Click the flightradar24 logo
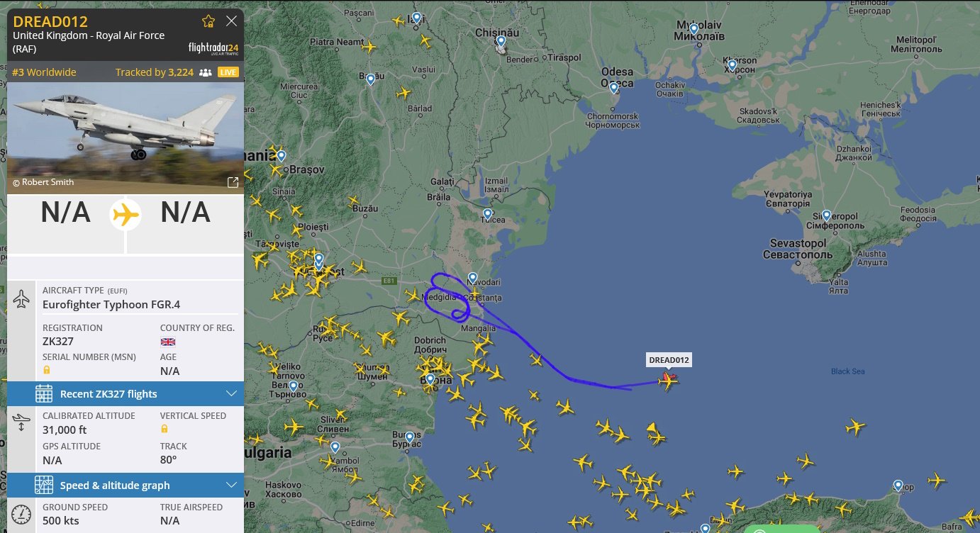The width and height of the screenshot is (980, 533). [213, 48]
